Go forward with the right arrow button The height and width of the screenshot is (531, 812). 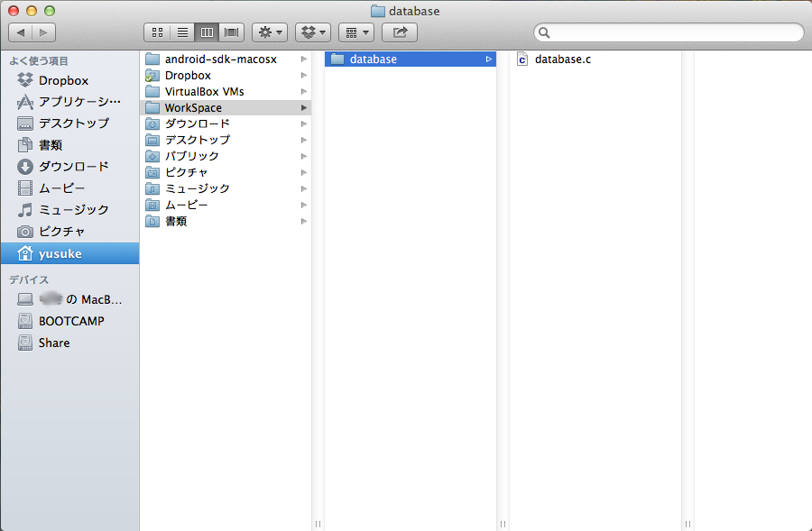click(43, 32)
